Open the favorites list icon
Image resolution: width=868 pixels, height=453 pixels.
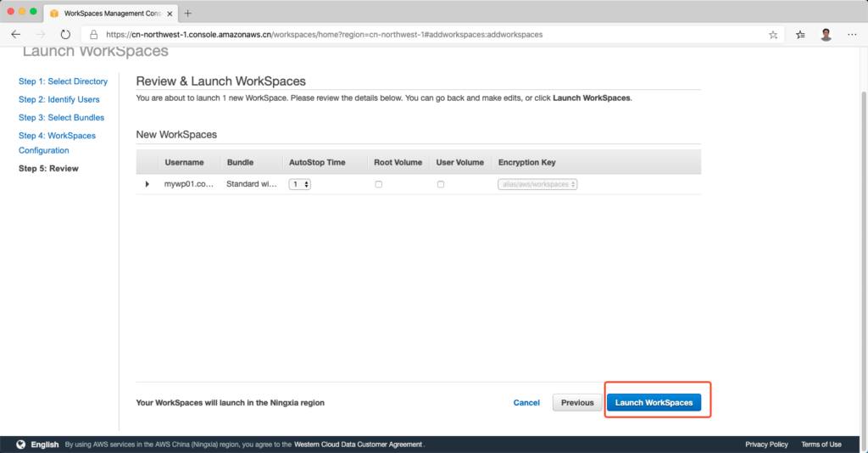click(801, 35)
